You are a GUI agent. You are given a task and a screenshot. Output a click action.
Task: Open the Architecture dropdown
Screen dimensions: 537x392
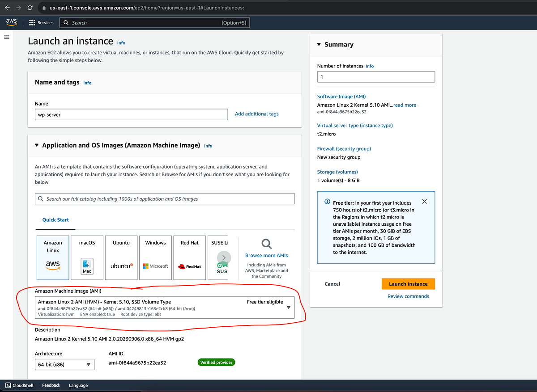click(x=64, y=364)
